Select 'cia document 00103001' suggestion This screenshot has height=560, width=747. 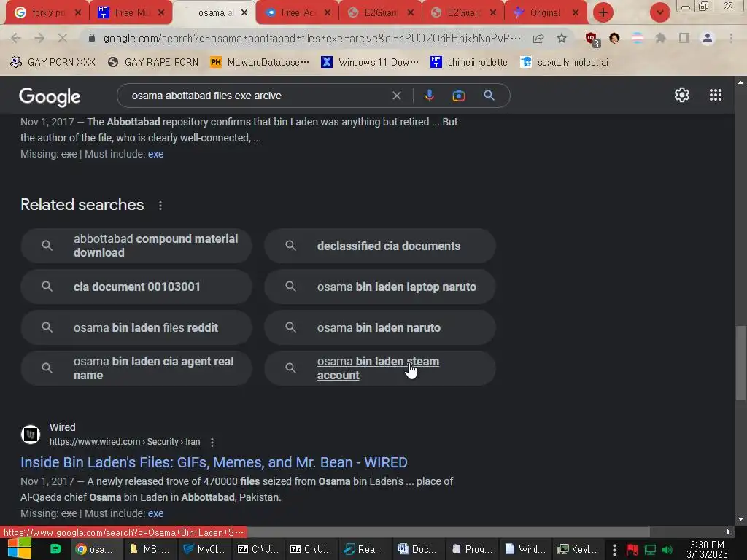(x=136, y=287)
